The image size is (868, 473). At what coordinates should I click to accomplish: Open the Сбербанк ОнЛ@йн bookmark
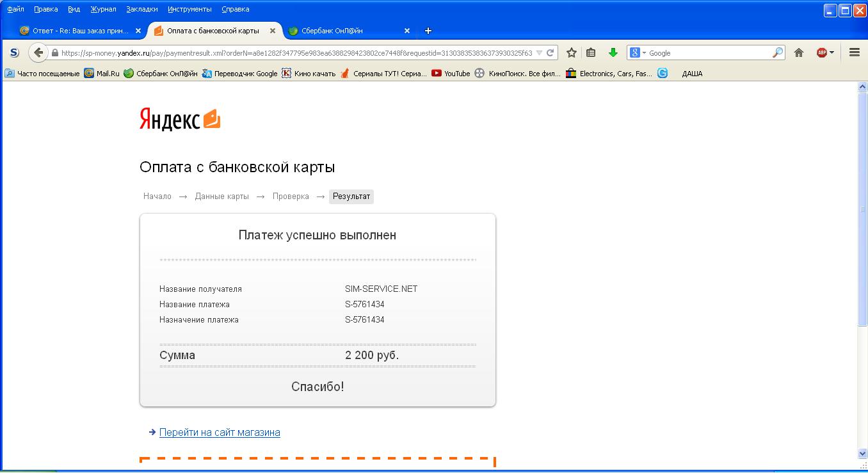click(x=161, y=74)
